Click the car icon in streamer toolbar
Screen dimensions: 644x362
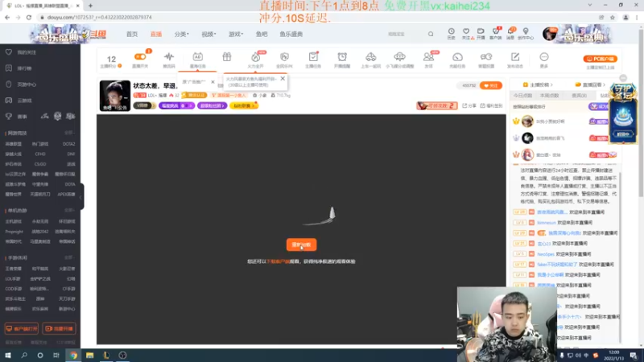[371, 56]
